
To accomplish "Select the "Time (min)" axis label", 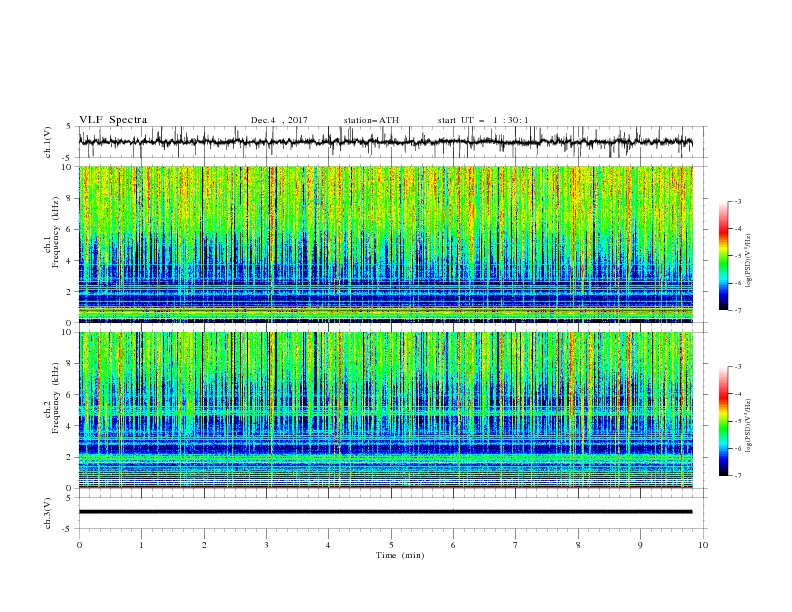I will (400, 555).
